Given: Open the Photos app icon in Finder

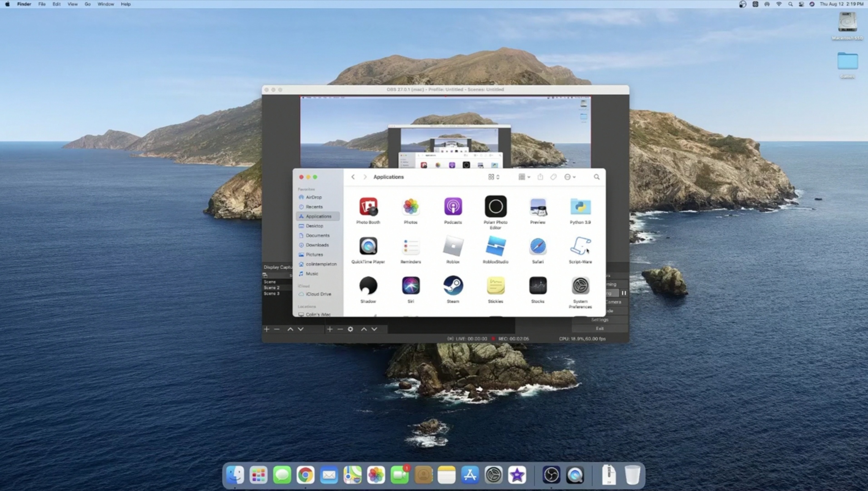Looking at the screenshot, I should click(x=411, y=207).
